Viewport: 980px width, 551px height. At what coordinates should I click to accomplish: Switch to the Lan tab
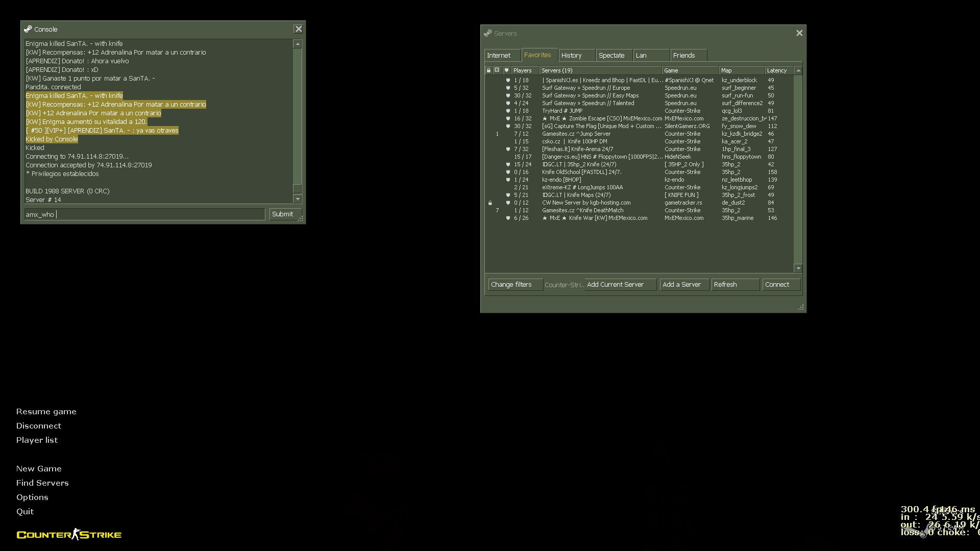click(651, 55)
